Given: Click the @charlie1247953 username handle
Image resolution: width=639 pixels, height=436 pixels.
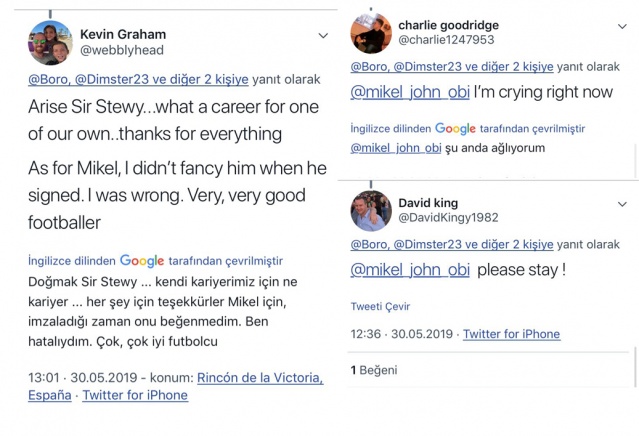Looking at the screenshot, I should (x=446, y=40).
